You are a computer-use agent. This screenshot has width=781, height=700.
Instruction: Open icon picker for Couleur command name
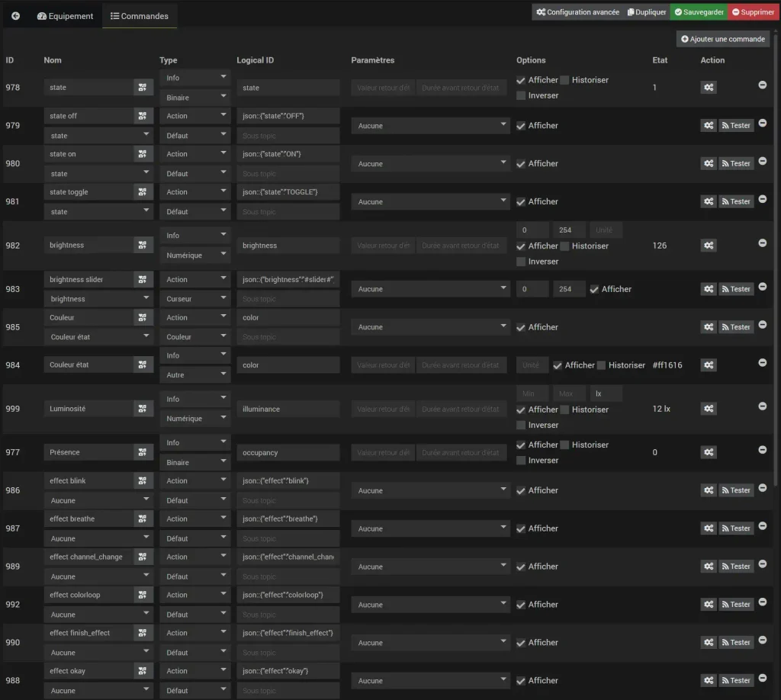[x=143, y=317]
